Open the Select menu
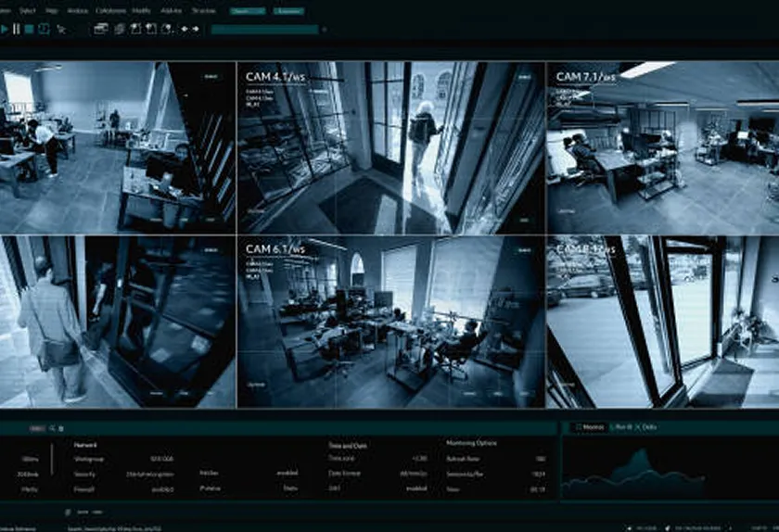The width and height of the screenshot is (779, 532). tap(27, 10)
